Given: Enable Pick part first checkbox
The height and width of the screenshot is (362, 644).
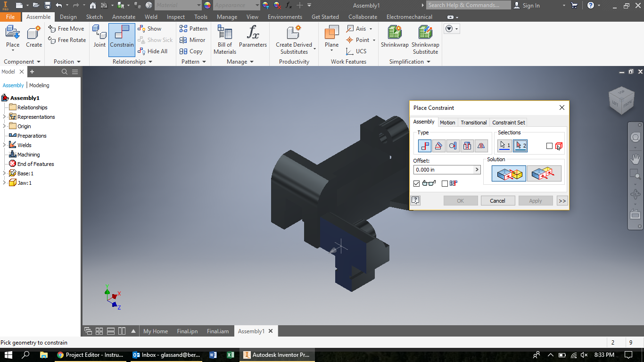Looking at the screenshot, I should tap(549, 146).
